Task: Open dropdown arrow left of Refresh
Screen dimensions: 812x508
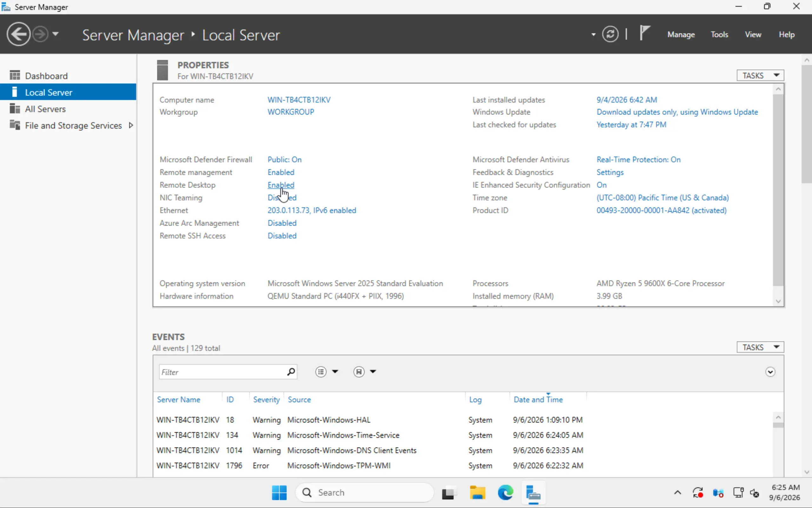Action: pos(593,35)
